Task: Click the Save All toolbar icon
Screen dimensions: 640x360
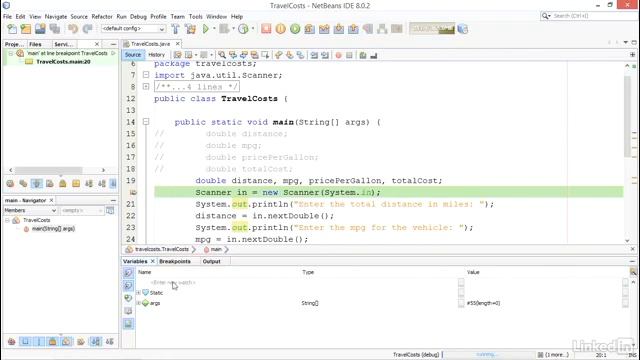Action: coord(54,29)
